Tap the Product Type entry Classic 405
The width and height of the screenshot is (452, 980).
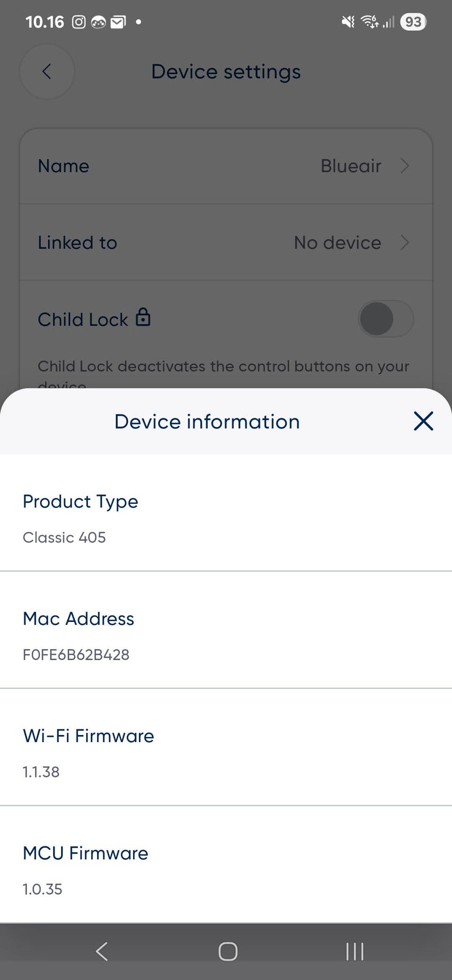coord(65,537)
